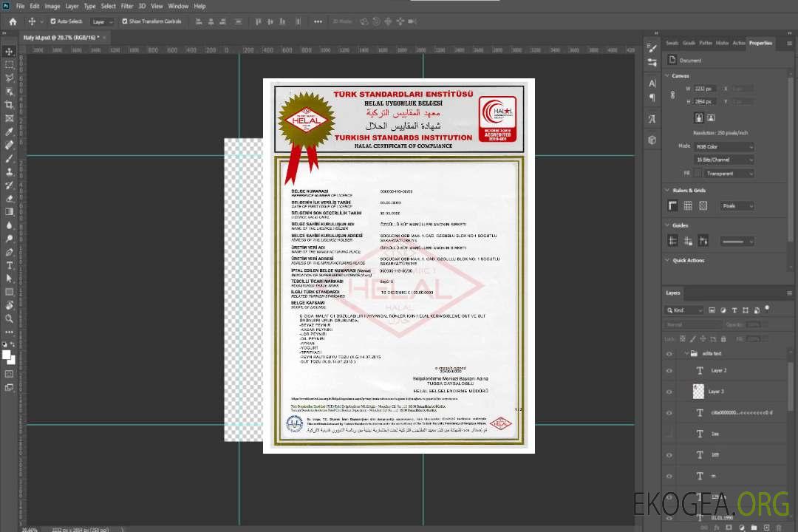Select the Path Selection tool
798x532 pixels.
click(9, 279)
